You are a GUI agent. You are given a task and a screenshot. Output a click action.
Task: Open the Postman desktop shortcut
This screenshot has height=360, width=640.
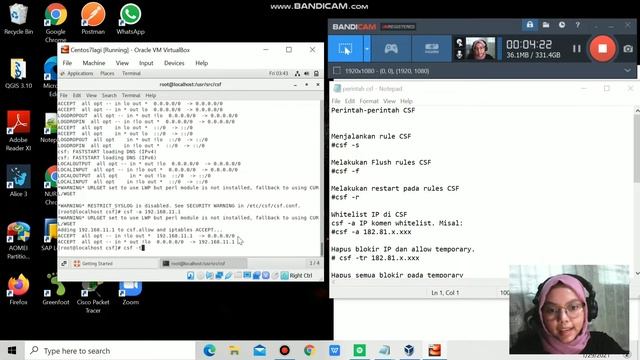93,19
